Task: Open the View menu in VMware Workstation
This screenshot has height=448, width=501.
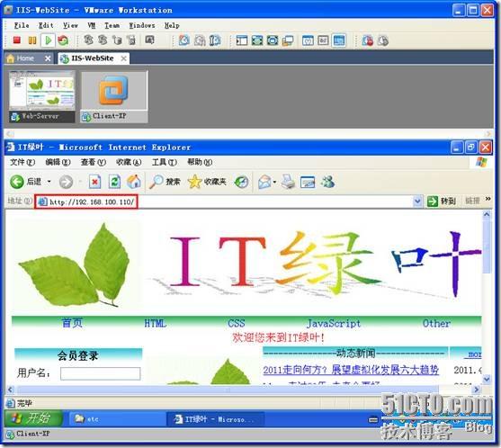Action: (70, 25)
